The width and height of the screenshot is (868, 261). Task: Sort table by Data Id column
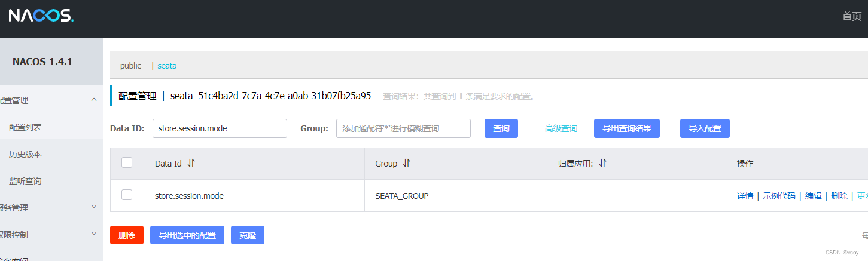pos(191,163)
